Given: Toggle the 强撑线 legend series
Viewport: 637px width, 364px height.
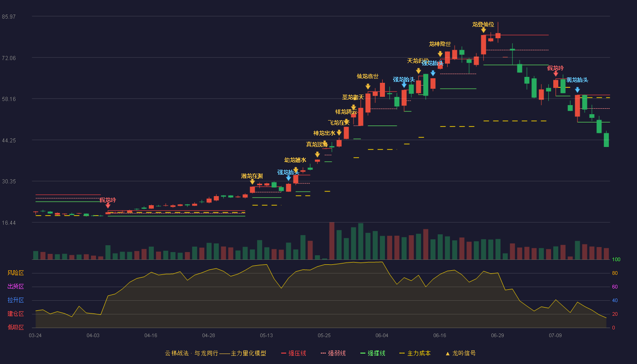Looking at the screenshot, I should coord(373,353).
